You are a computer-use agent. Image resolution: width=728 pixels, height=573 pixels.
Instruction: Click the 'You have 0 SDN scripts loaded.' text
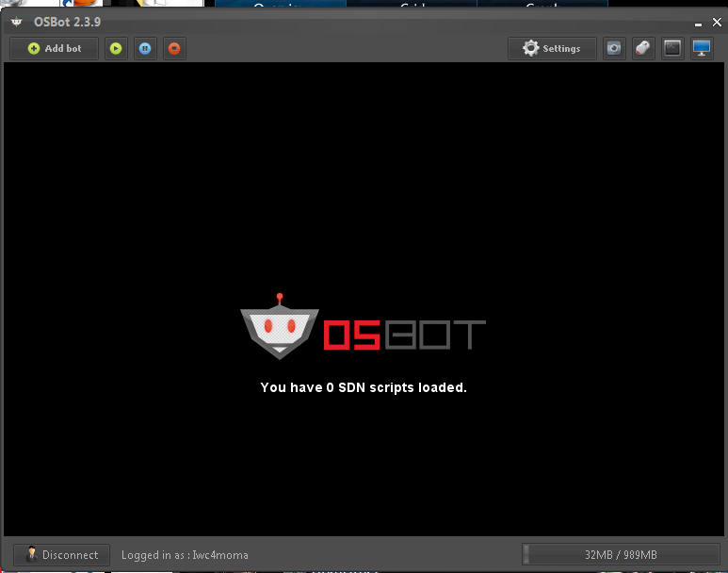click(x=364, y=387)
